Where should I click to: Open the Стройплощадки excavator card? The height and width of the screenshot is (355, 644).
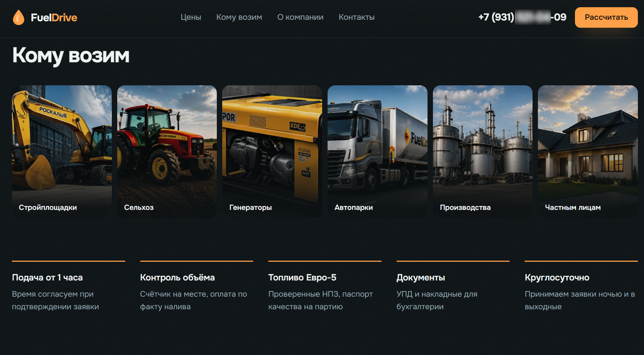click(62, 152)
